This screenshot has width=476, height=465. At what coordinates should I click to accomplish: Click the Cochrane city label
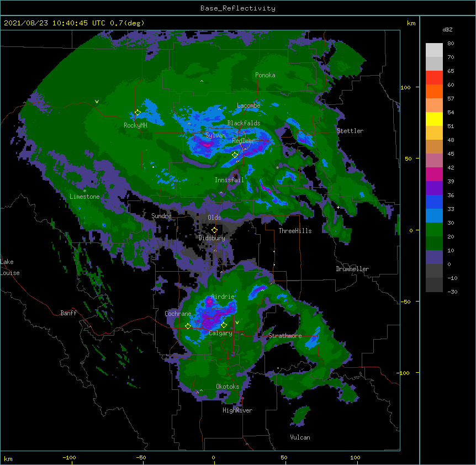click(178, 314)
